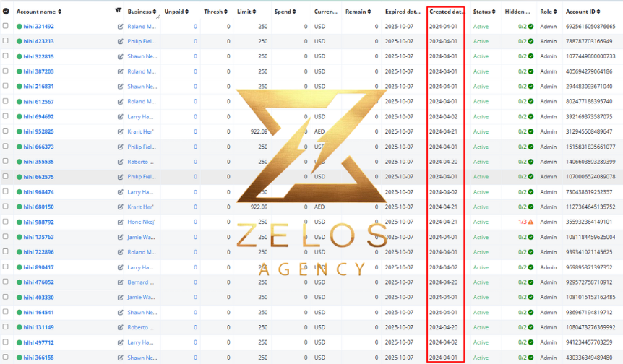Click edit icon for hihi 612567
The width and height of the screenshot is (623, 364).
coord(120,102)
